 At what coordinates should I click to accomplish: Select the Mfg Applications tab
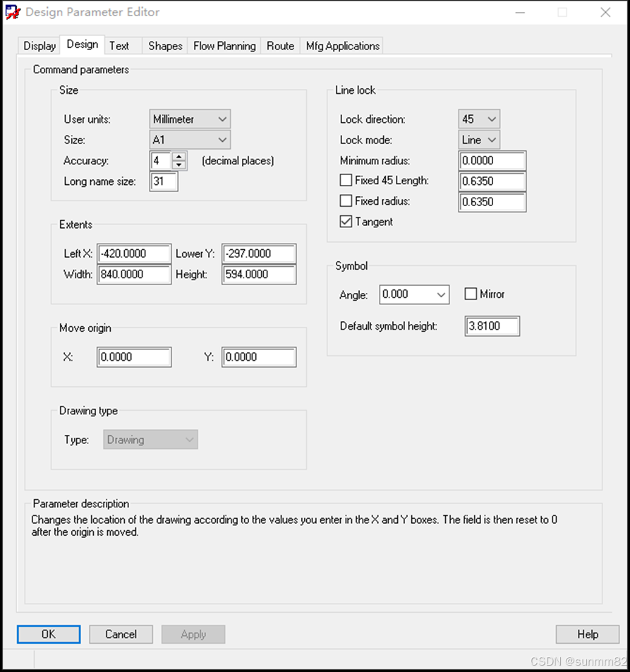coord(341,46)
